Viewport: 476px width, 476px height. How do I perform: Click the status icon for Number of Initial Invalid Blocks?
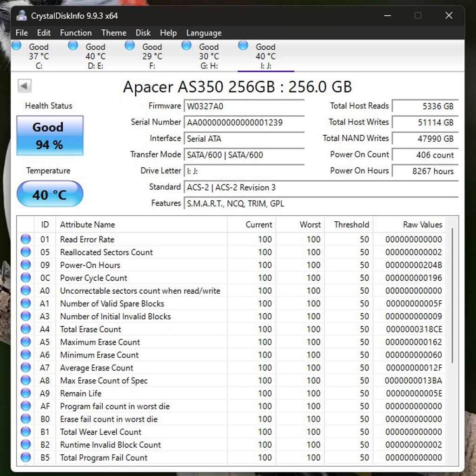26,316
